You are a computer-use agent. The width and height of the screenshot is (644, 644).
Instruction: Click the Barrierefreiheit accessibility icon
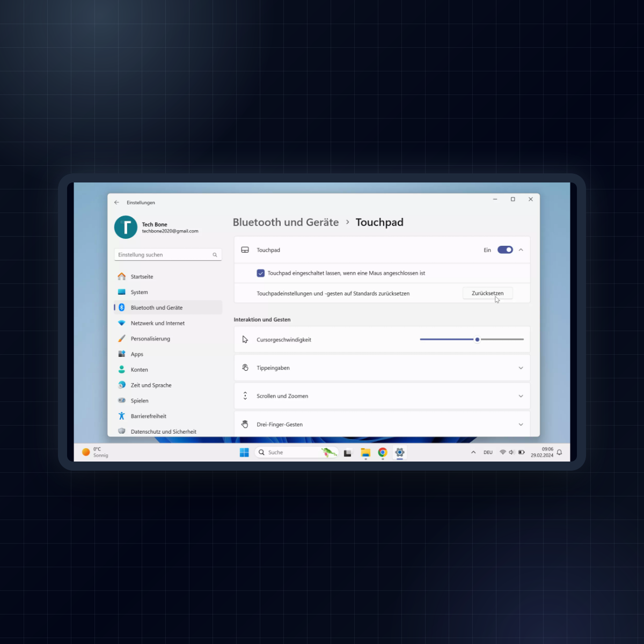(122, 416)
